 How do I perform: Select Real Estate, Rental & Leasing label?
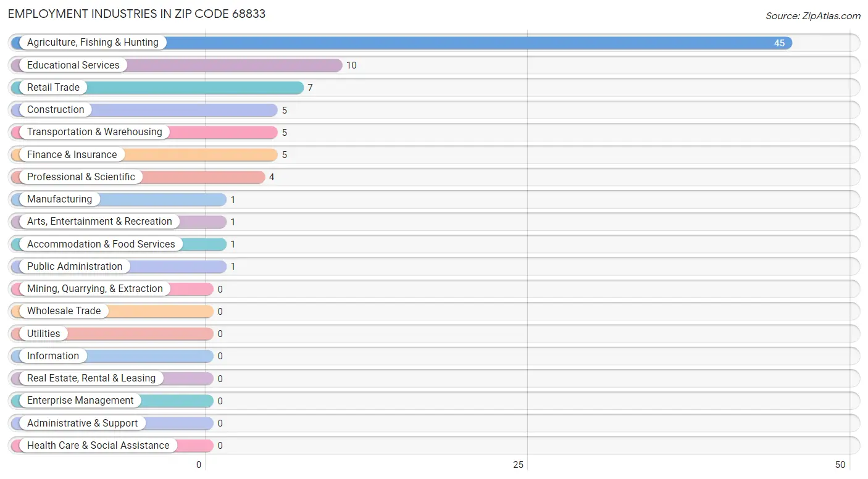pyautogui.click(x=91, y=378)
